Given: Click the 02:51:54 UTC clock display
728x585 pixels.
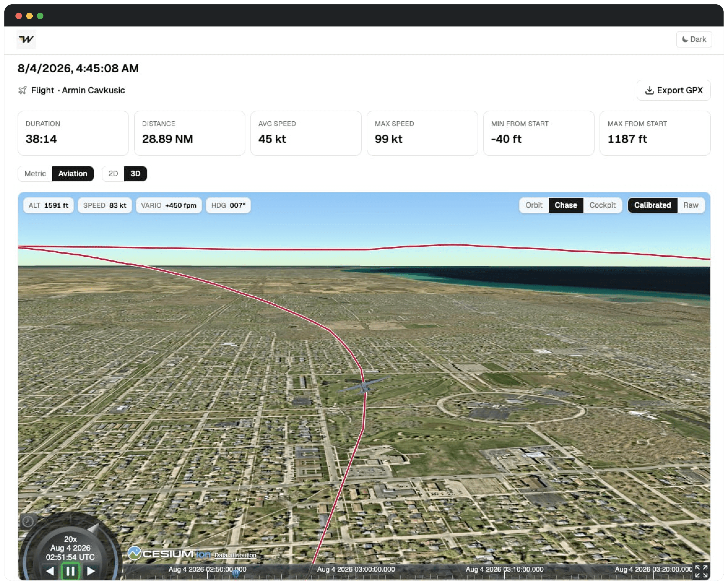Looking at the screenshot, I should tap(70, 557).
